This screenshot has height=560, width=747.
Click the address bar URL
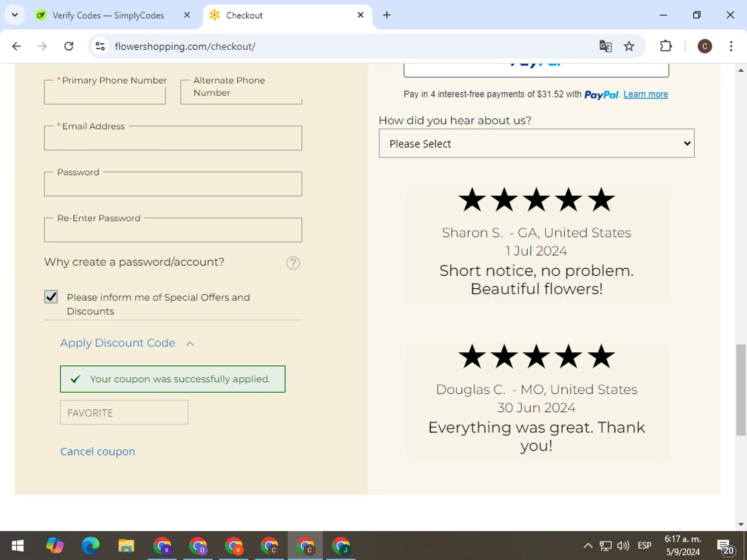point(185,46)
